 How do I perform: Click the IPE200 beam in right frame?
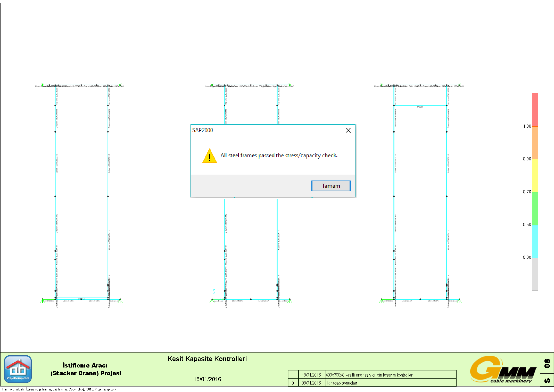(420, 106)
